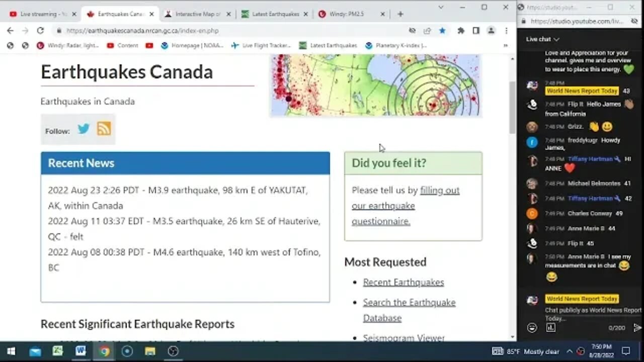This screenshot has width=644, height=362.
Task: Show hidden system tray icons
Action: (570, 351)
